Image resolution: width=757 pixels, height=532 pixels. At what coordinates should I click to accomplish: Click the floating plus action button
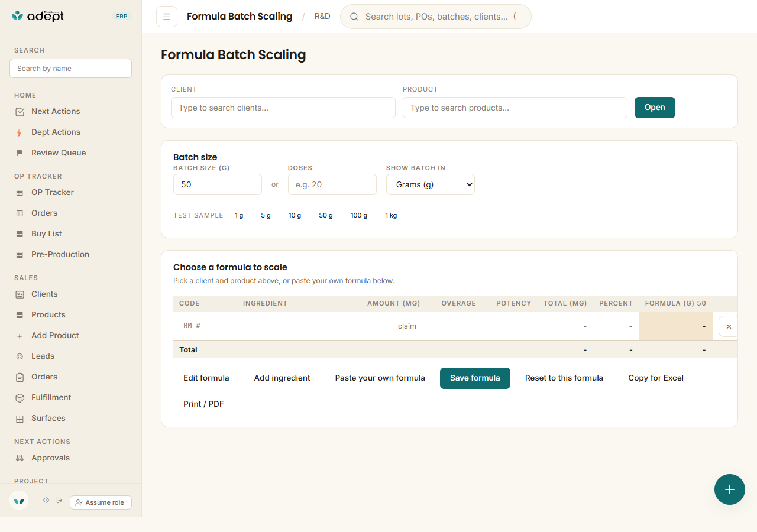(x=730, y=489)
